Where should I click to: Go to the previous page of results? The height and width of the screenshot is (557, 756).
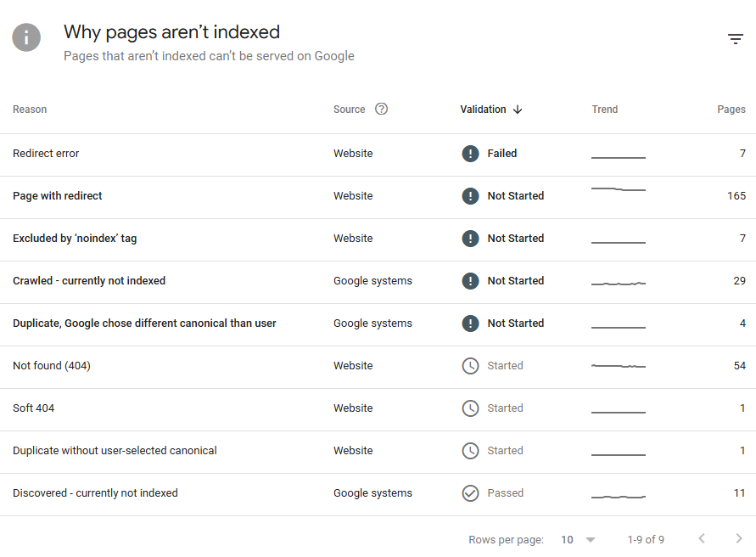pos(702,539)
